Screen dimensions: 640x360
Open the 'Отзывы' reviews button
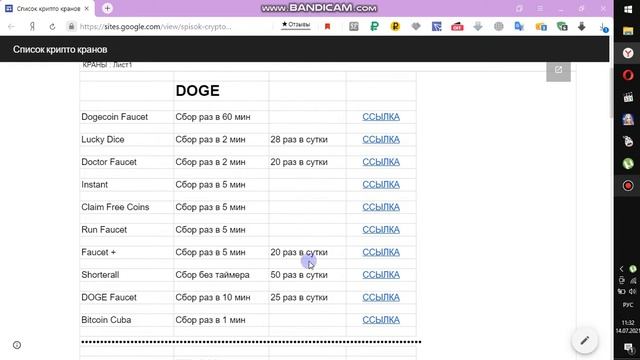coord(296,25)
